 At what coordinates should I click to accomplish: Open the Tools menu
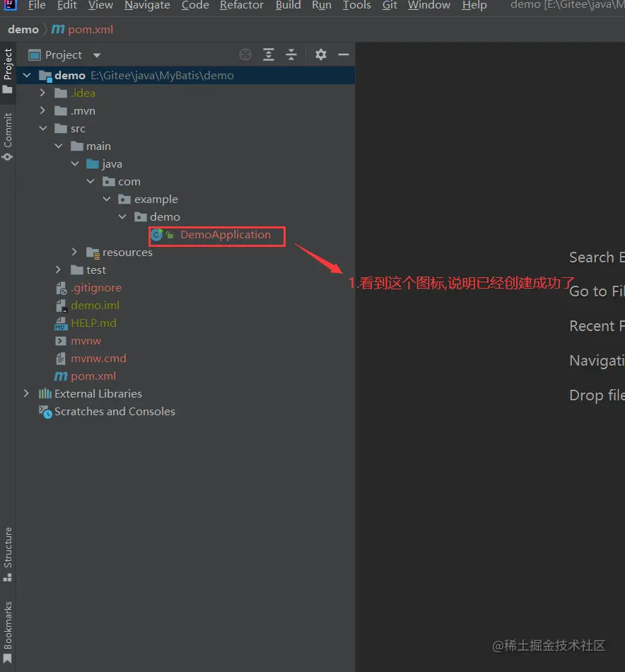(x=357, y=5)
